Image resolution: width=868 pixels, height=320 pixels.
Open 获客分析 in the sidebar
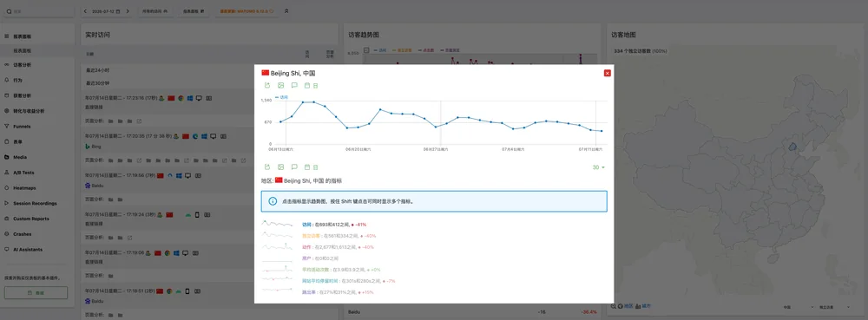[37, 95]
